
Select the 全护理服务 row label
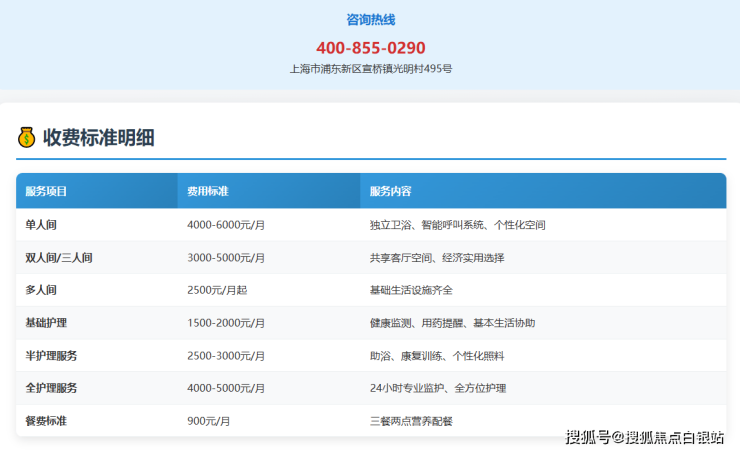[x=51, y=388]
